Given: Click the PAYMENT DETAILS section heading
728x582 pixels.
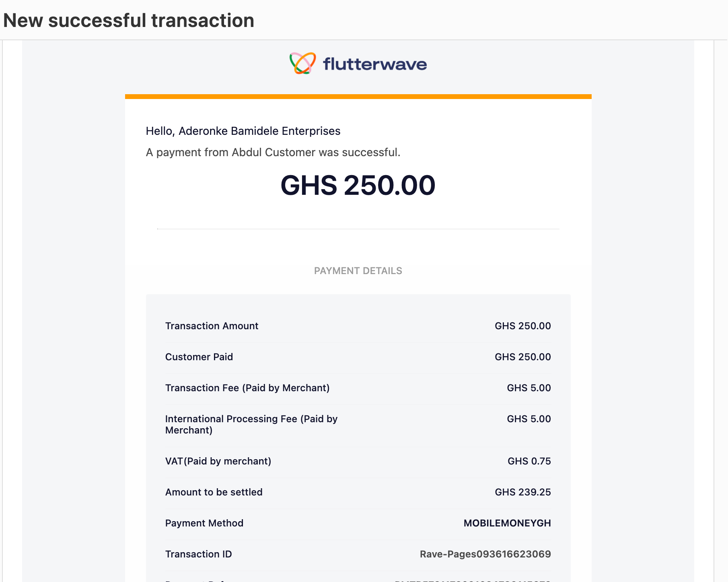Looking at the screenshot, I should coord(358,270).
